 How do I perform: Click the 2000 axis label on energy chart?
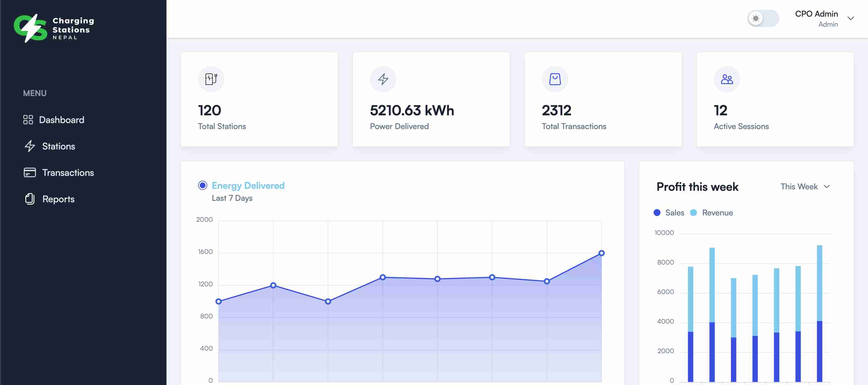(x=204, y=220)
